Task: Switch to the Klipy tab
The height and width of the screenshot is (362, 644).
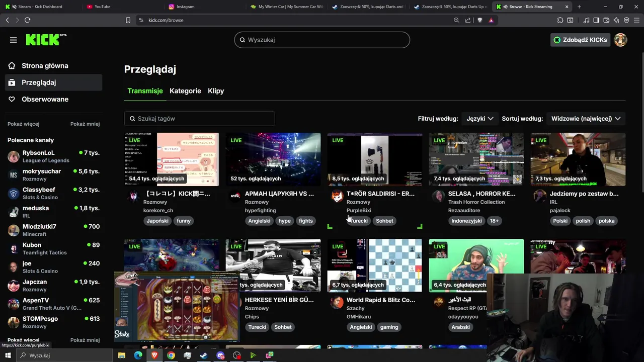Action: tap(216, 91)
